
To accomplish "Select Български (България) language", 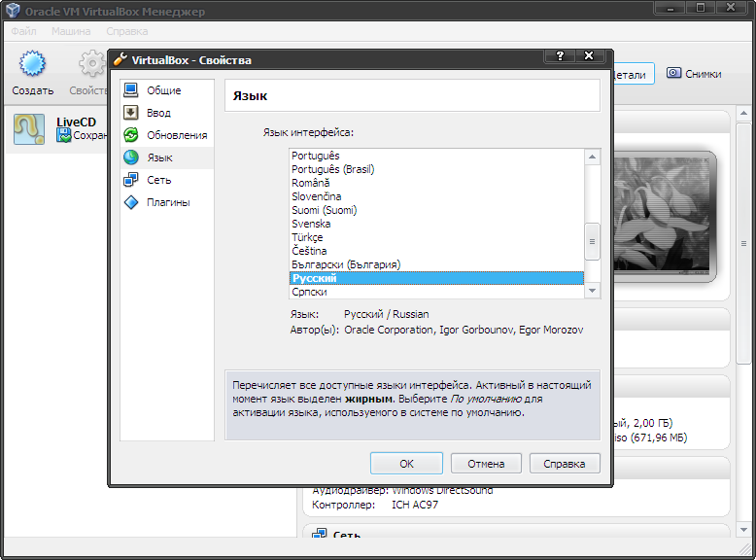I will (437, 264).
